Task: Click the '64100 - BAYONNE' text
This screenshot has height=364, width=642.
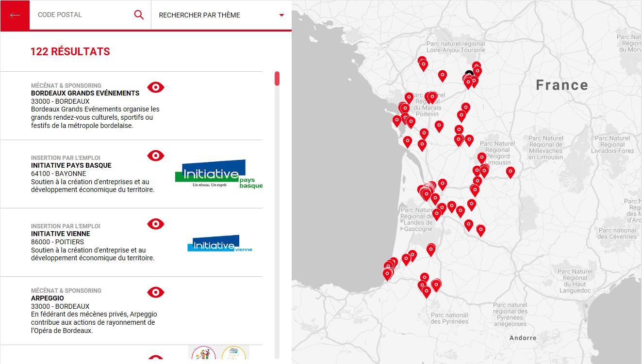Action: (58, 174)
